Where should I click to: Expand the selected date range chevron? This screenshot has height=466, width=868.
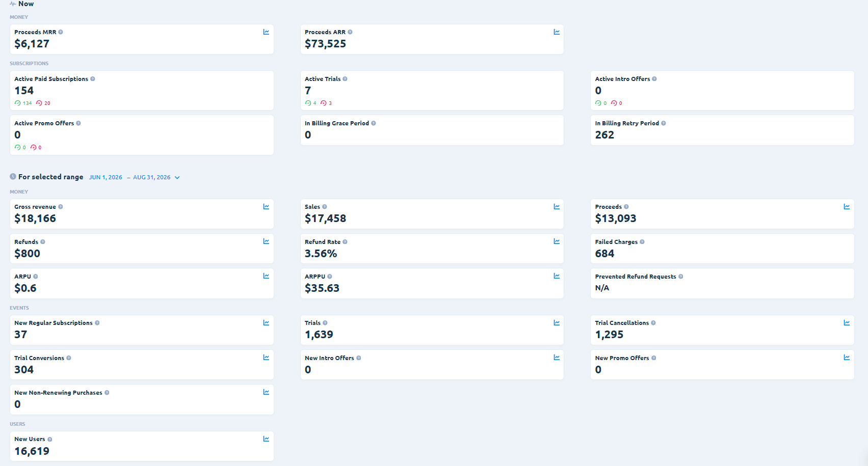tap(177, 178)
